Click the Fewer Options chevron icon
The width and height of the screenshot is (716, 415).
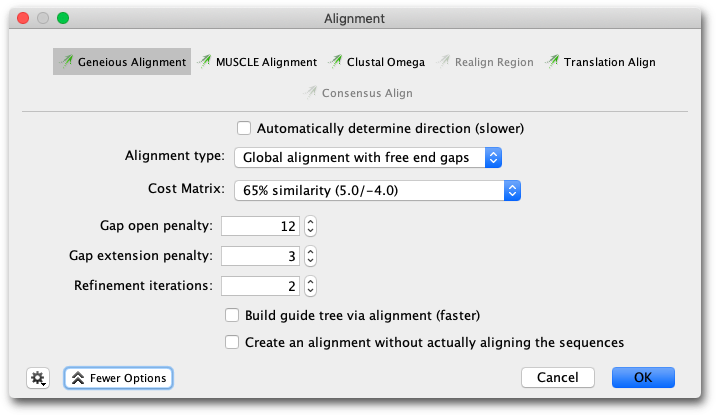pos(78,378)
